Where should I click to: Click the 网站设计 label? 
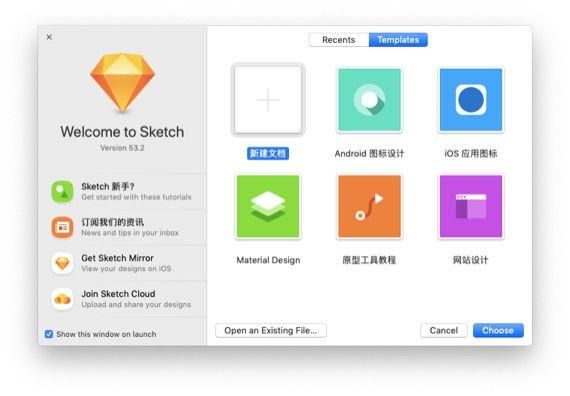tap(471, 260)
